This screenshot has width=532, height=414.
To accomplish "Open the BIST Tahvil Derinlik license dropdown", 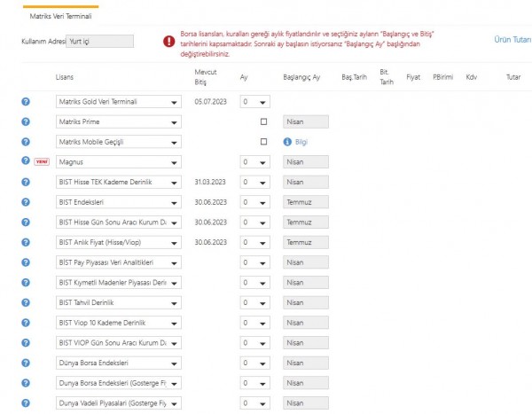I will (119, 302).
